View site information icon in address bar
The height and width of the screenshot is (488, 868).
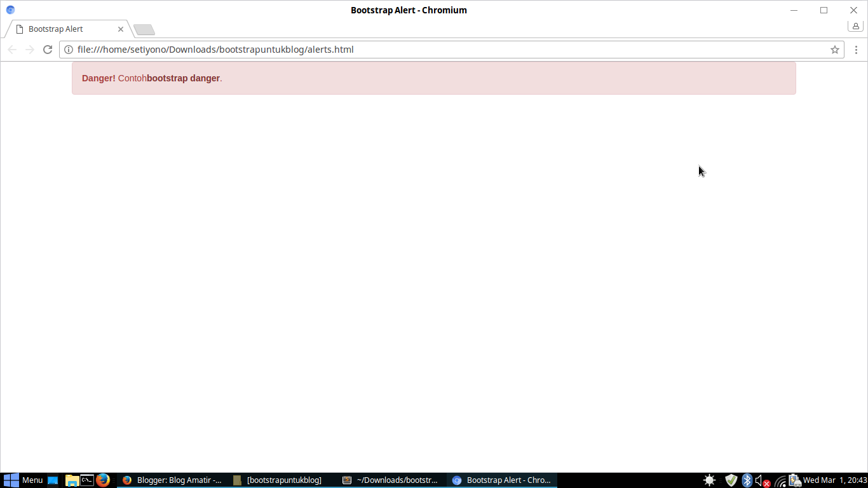point(69,50)
